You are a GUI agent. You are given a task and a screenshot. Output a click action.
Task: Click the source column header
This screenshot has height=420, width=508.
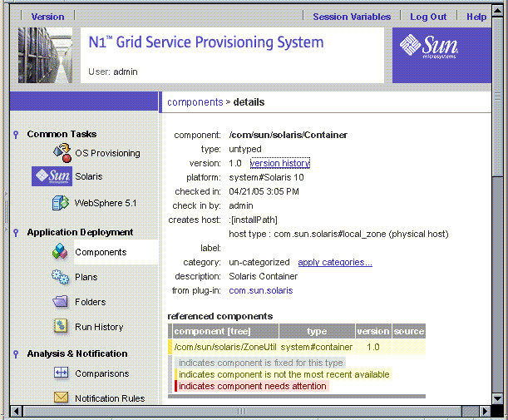(409, 331)
